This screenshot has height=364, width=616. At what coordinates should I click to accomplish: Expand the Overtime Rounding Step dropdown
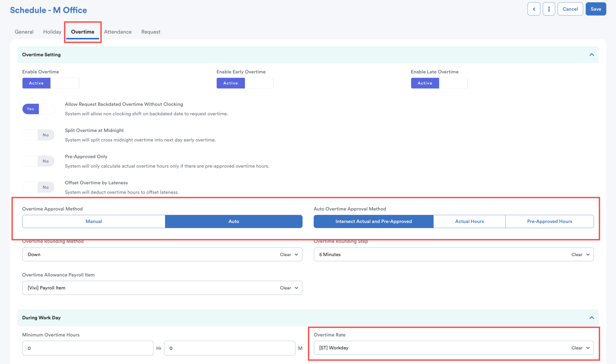click(587, 255)
